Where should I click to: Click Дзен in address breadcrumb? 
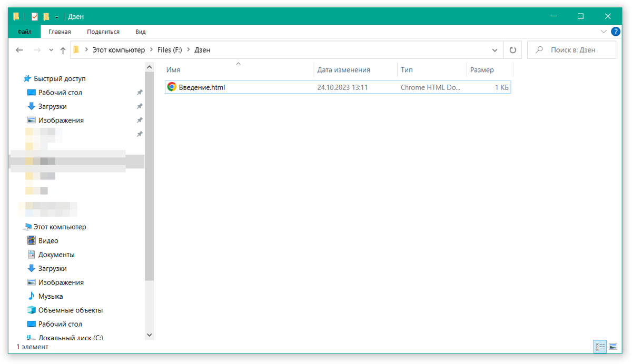pos(202,50)
